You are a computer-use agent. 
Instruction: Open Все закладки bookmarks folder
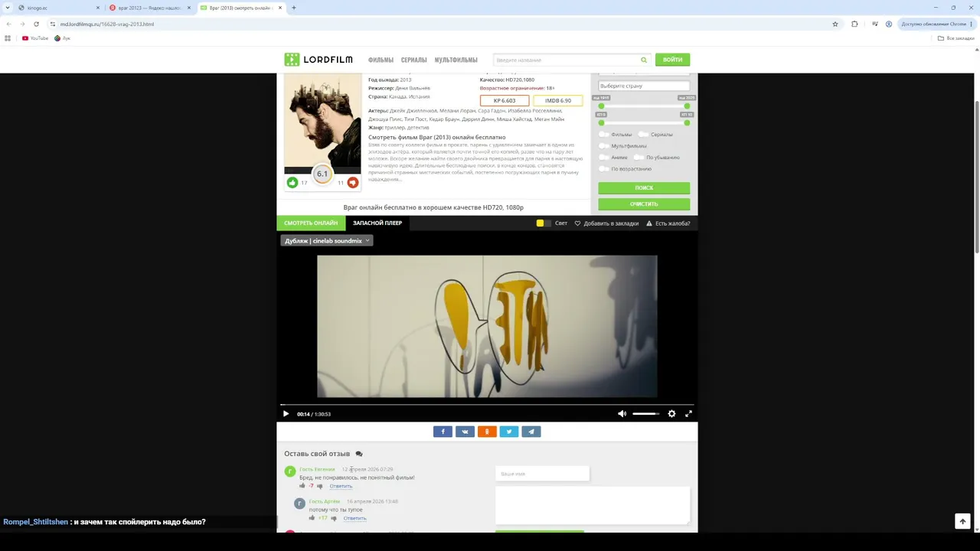pyautogui.click(x=958, y=38)
